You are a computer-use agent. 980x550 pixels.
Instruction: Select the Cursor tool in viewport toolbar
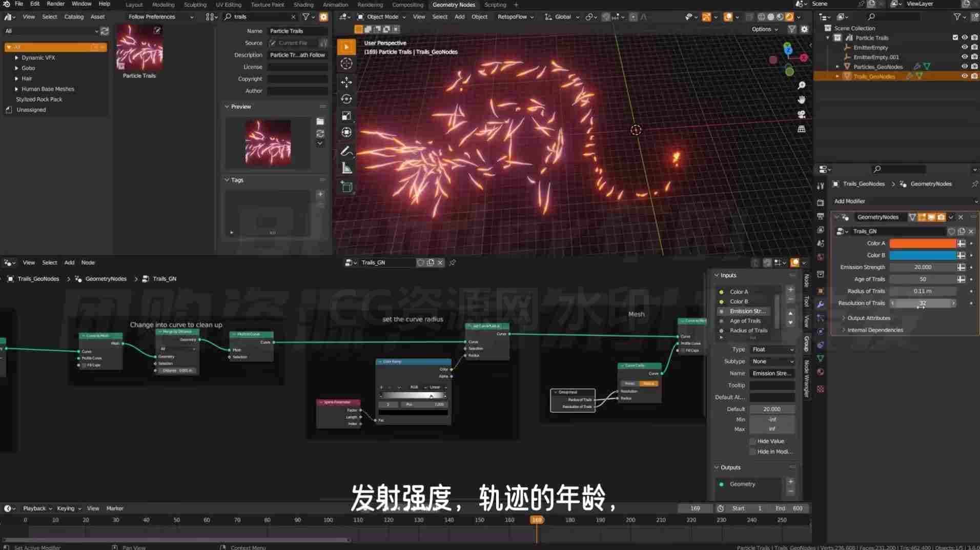point(346,64)
